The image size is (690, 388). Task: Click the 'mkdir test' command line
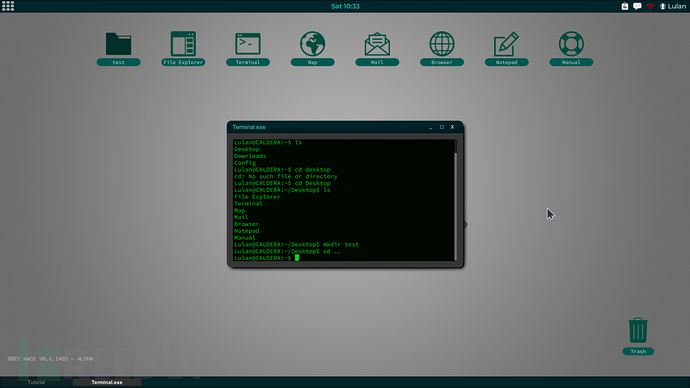tap(296, 245)
